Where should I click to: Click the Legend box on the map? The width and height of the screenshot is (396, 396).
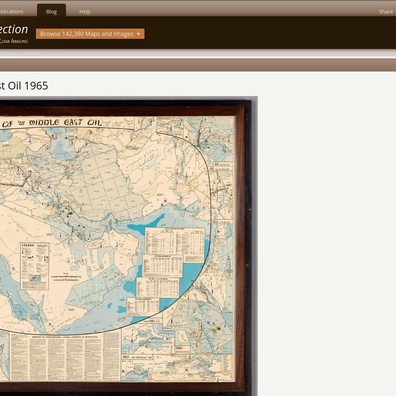[35, 266]
